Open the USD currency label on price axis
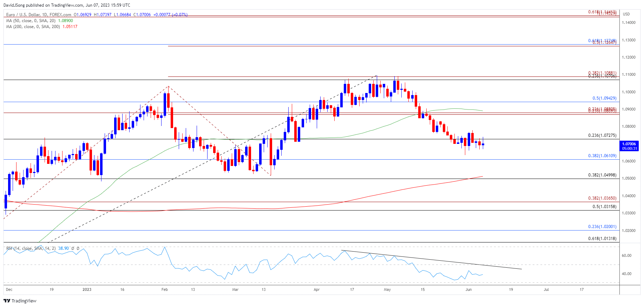This screenshot has width=644, height=307. pos(626,14)
